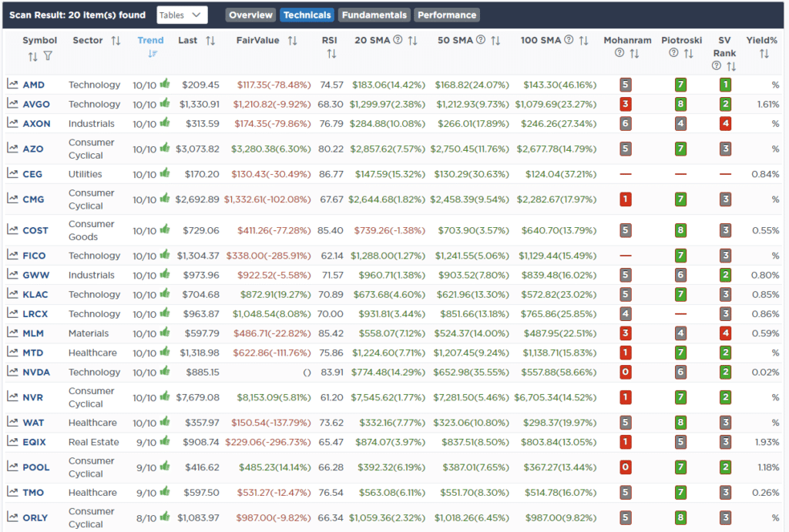Open the CMG symbol link

[x=33, y=199]
